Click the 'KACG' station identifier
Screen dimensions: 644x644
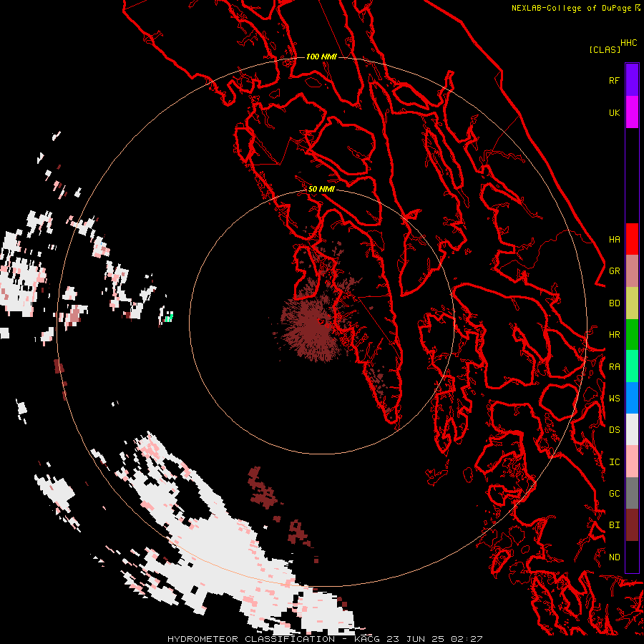(x=369, y=639)
